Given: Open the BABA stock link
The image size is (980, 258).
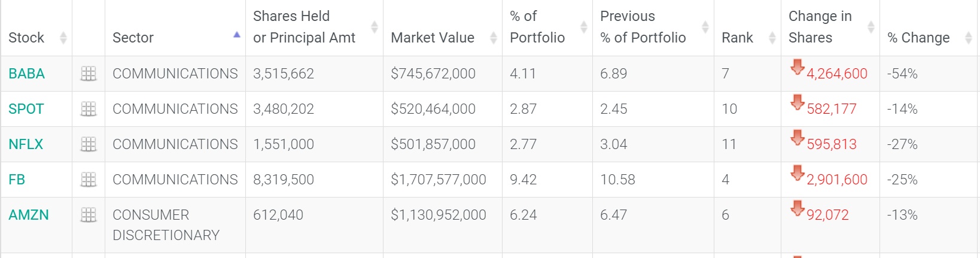Looking at the screenshot, I should 26,74.
